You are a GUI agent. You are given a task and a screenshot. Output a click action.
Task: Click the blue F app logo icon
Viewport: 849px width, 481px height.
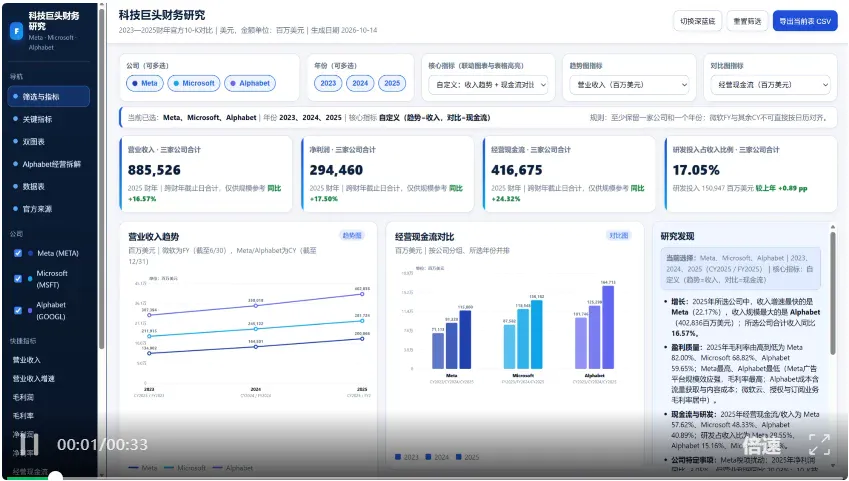(16, 31)
